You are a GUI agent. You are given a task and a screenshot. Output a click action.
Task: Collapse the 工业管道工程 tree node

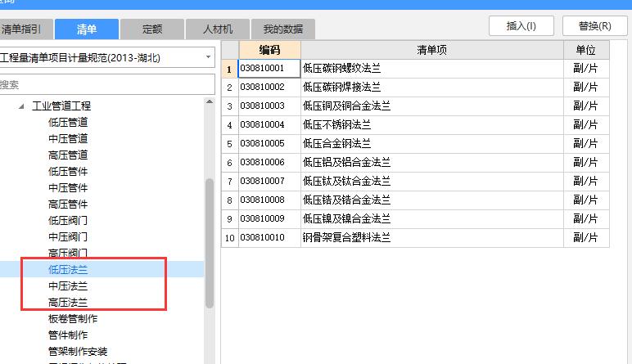pos(21,106)
